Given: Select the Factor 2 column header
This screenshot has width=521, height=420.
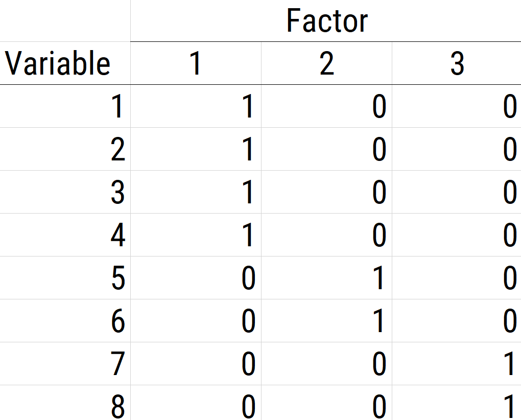Looking at the screenshot, I should pyautogui.click(x=326, y=64).
